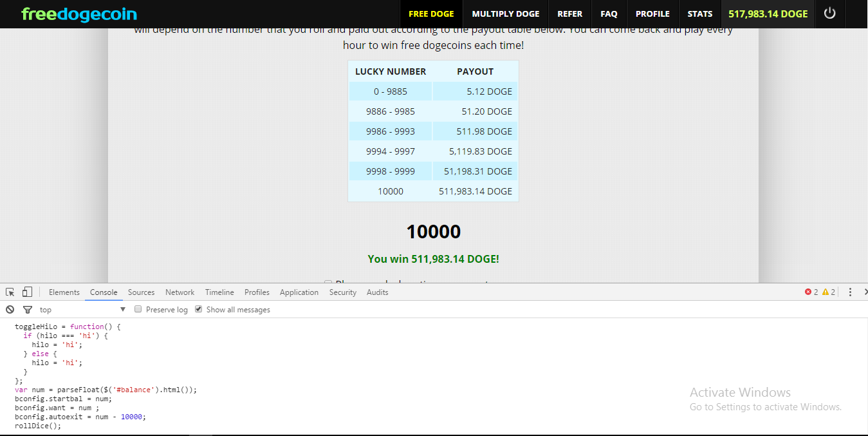The width and height of the screenshot is (868, 436).
Task: Click the bconfig.autoexit code line
Action: [80, 417]
